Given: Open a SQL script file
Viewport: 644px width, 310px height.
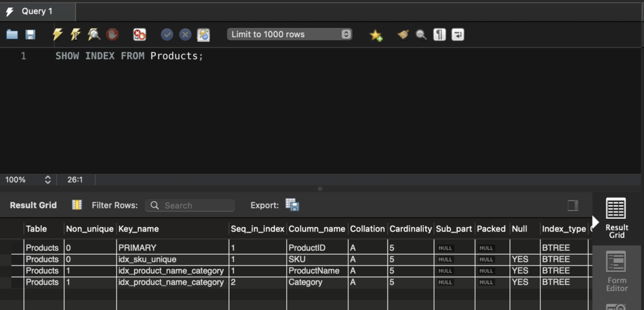Looking at the screenshot, I should coord(12,35).
